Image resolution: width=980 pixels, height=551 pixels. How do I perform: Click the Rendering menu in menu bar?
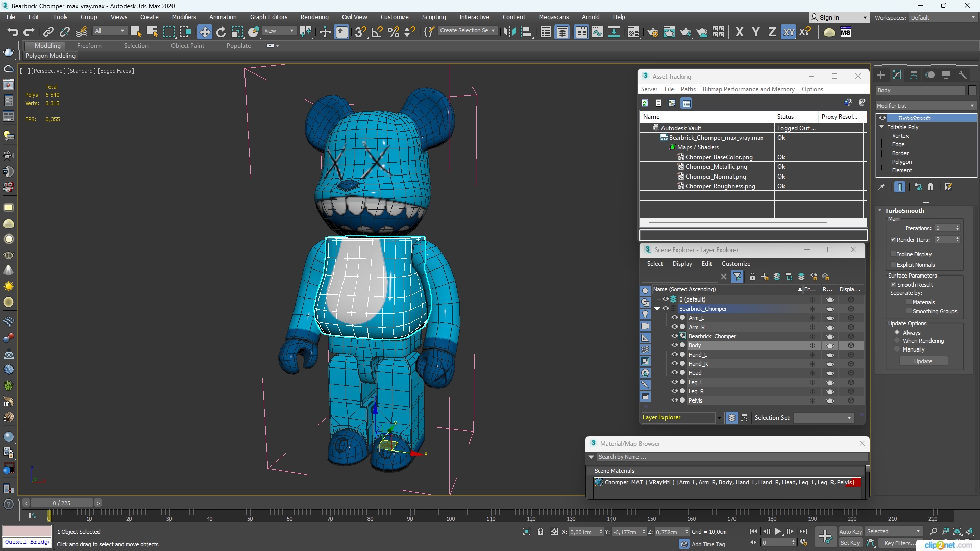click(x=314, y=17)
